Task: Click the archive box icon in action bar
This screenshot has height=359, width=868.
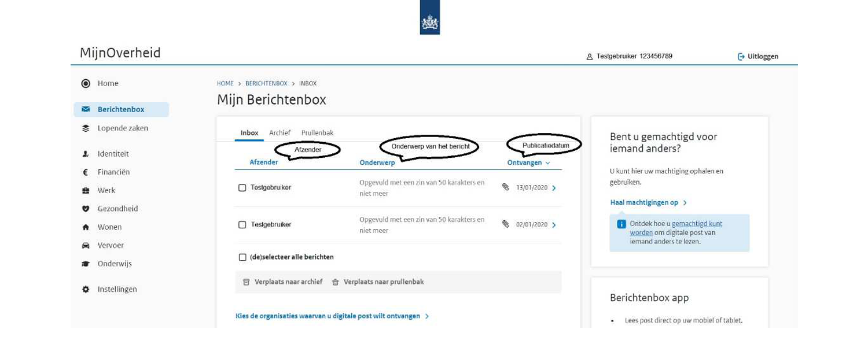Action: tap(246, 282)
